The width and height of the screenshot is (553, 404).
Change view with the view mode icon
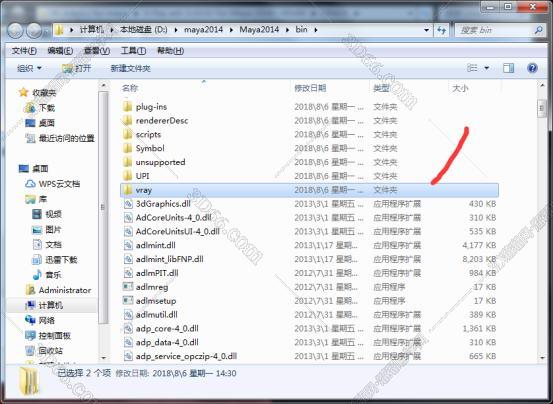click(x=472, y=68)
